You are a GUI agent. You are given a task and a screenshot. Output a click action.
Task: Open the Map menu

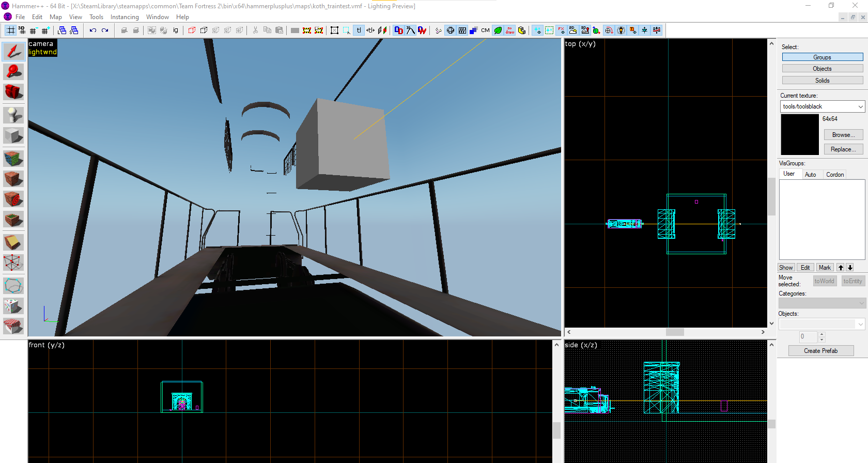point(56,17)
